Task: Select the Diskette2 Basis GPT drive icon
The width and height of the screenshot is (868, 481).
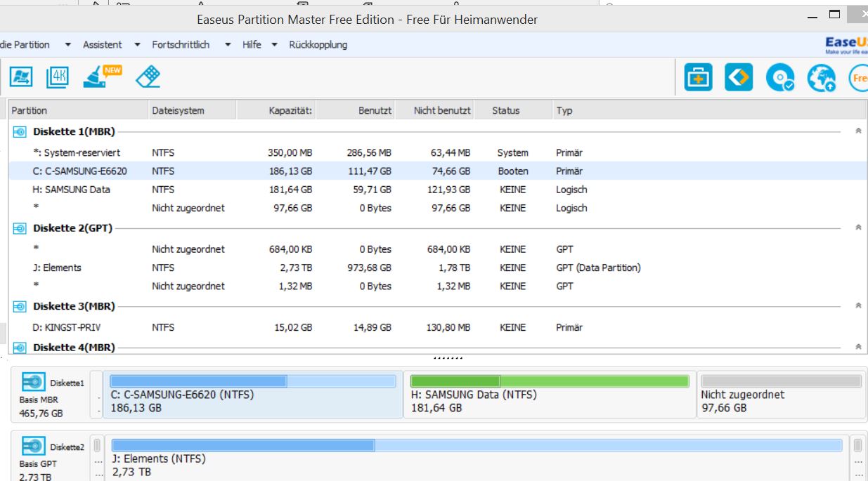Action: click(33, 446)
